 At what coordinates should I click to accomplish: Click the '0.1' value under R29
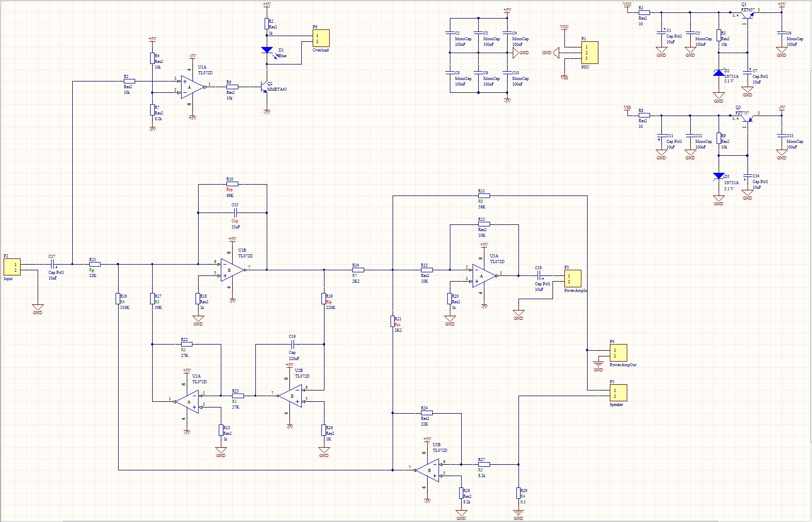523,502
